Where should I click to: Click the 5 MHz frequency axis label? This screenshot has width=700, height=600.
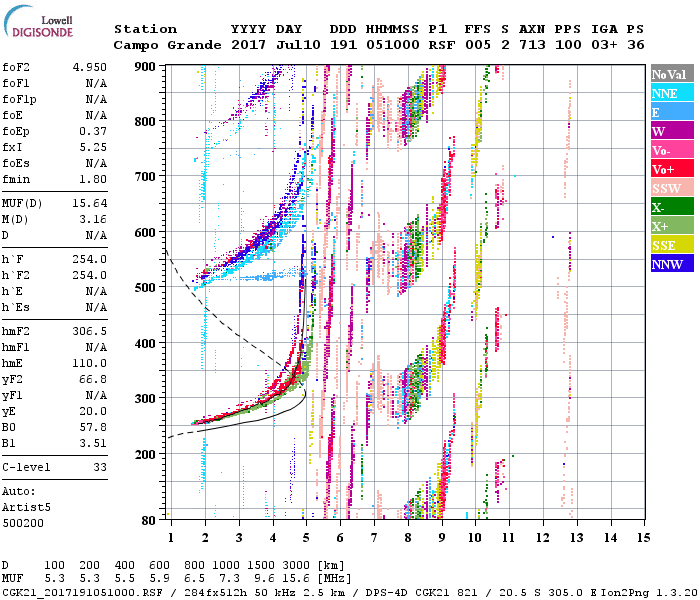(306, 537)
